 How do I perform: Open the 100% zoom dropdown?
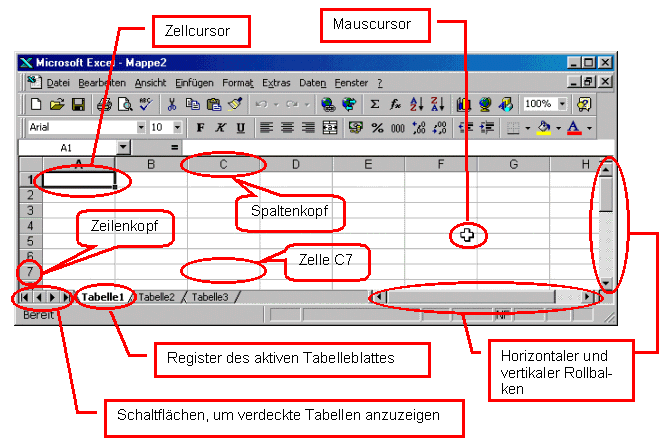tap(562, 104)
